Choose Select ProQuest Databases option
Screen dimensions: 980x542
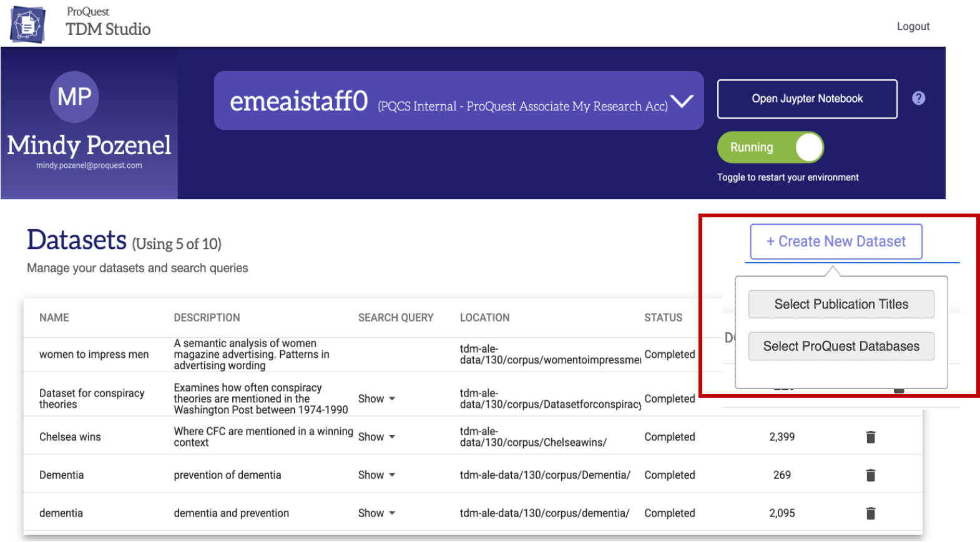tap(841, 347)
